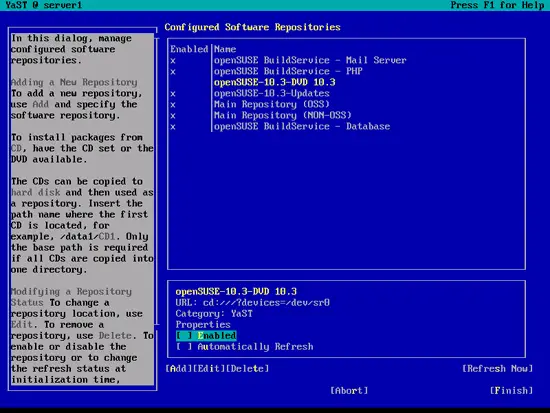Click the Finish button
550x413 pixels.
[x=511, y=391]
